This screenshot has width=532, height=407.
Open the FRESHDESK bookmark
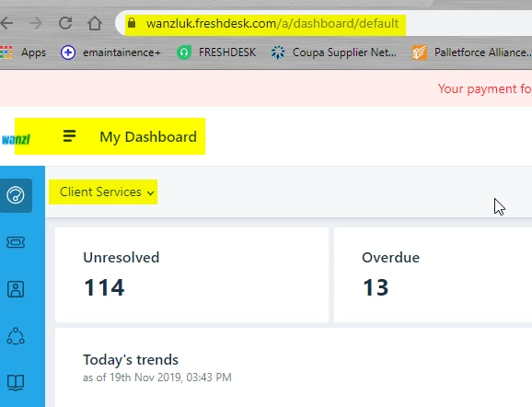click(216, 52)
